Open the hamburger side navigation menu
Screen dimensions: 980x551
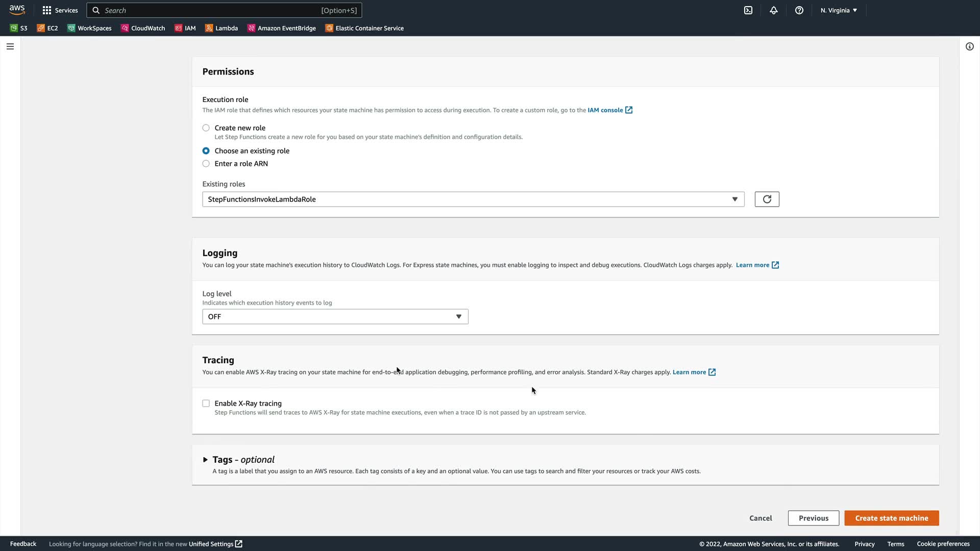click(10, 46)
